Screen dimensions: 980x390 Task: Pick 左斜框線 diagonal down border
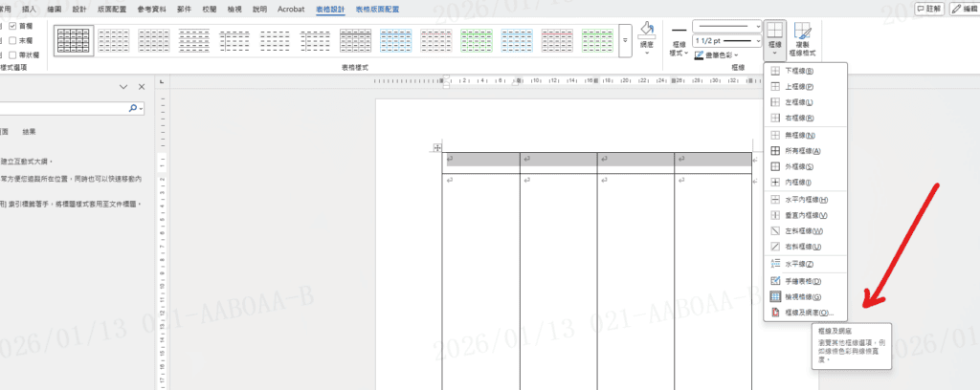coord(803,231)
